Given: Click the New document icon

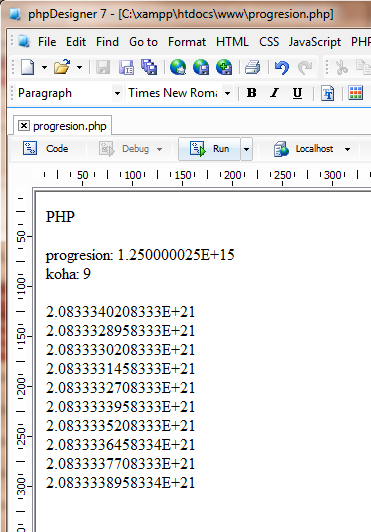Looking at the screenshot, I should tap(27, 67).
